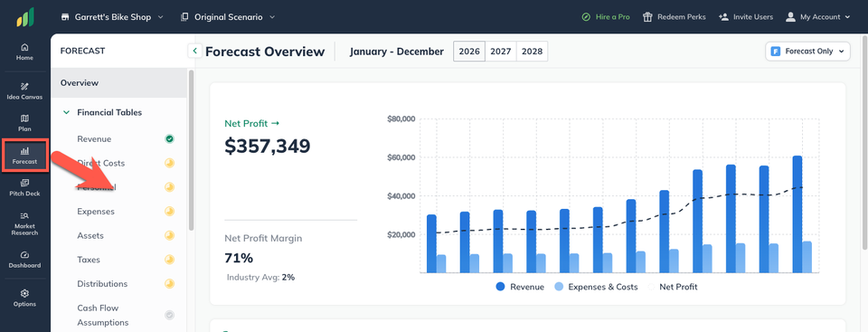
Task: Select the 2028 year tab
Action: (x=532, y=52)
